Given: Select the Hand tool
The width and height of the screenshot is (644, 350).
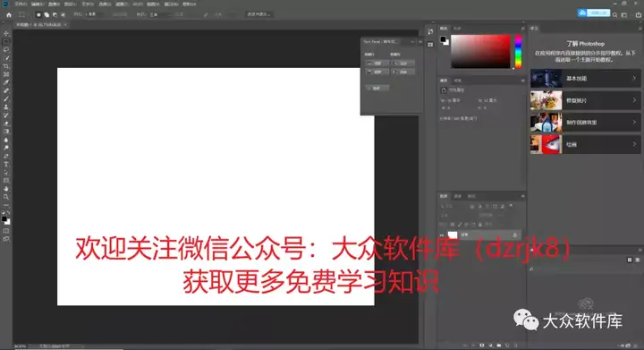Looking at the screenshot, I should click(x=5, y=189).
